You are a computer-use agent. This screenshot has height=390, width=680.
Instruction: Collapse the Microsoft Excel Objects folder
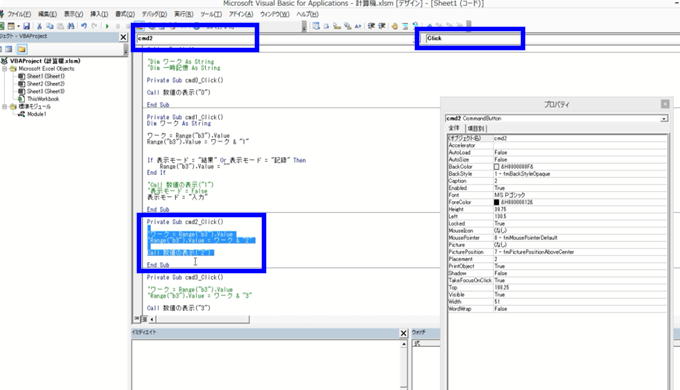(x=5, y=69)
